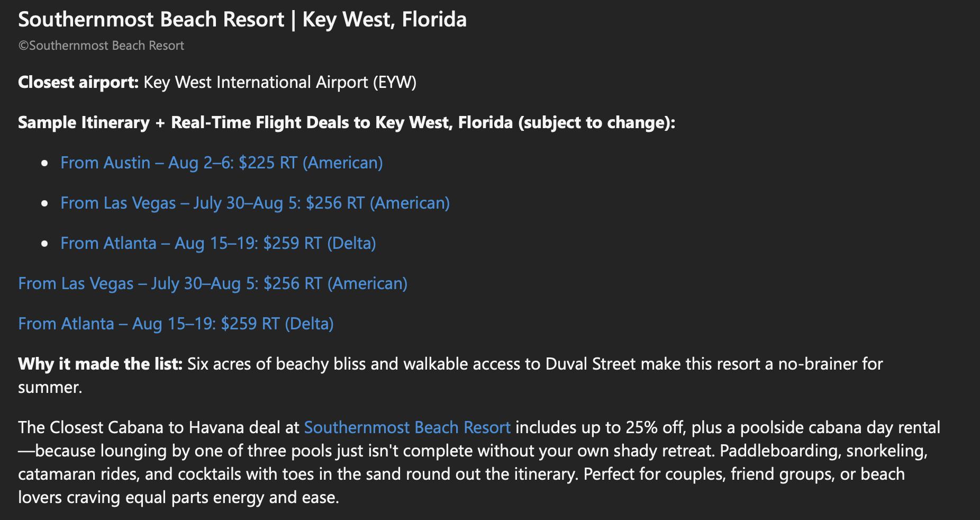Click the bullet point beside the Las Vegas deal
Screen dimensions: 980x520
[x=45, y=203]
